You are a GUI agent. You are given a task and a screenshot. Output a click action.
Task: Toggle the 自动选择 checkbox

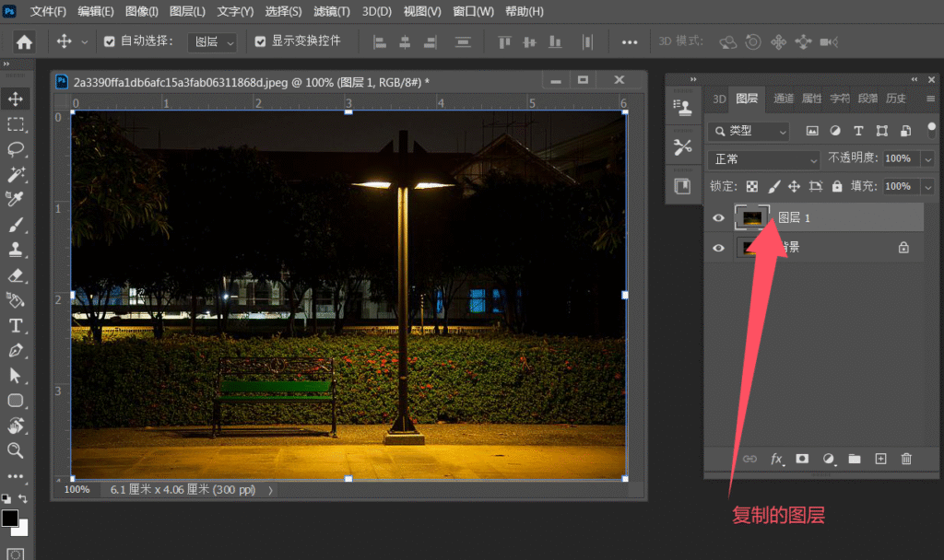click(x=109, y=41)
